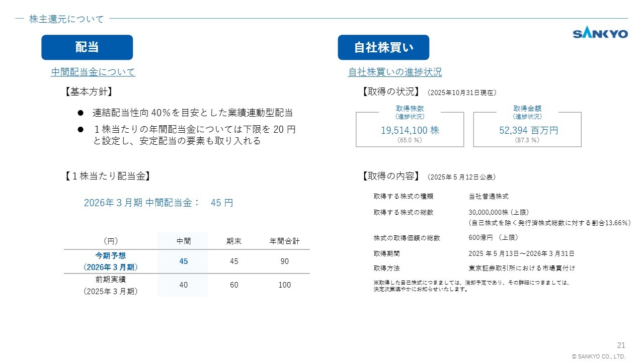
Task: Click the © SANKYO CO., LTD. footer
Action: coord(599,356)
